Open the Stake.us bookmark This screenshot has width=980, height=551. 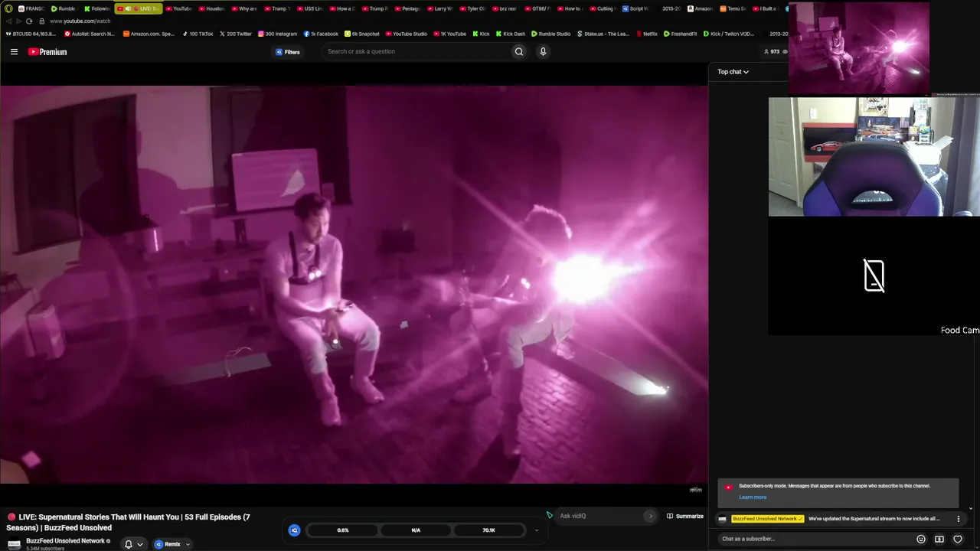603,34
